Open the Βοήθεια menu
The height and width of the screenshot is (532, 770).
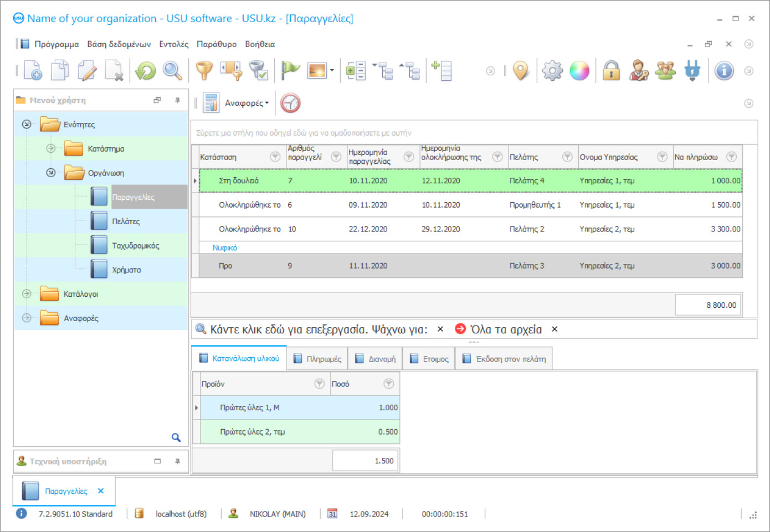click(260, 44)
